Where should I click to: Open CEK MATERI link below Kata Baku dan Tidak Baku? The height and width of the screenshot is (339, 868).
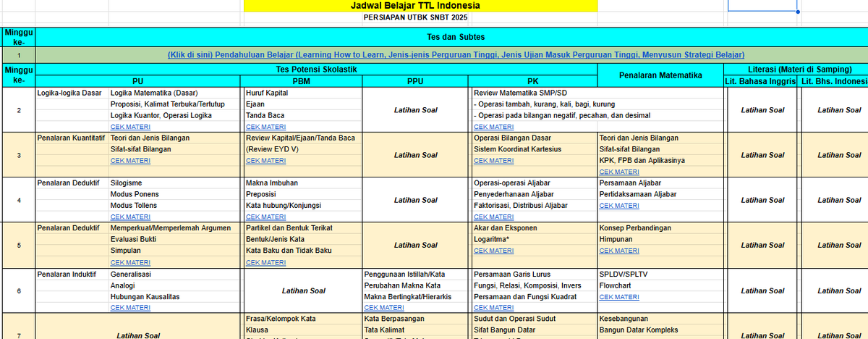[x=266, y=262]
